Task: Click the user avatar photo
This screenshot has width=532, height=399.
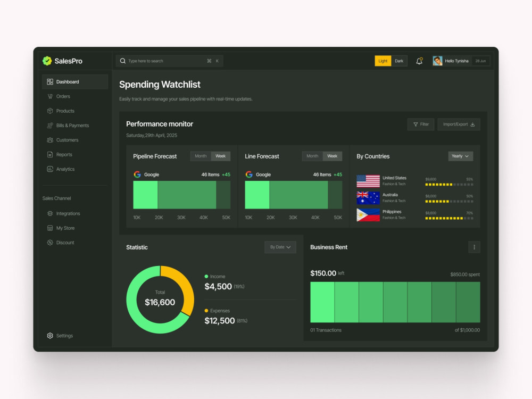Action: (x=437, y=61)
